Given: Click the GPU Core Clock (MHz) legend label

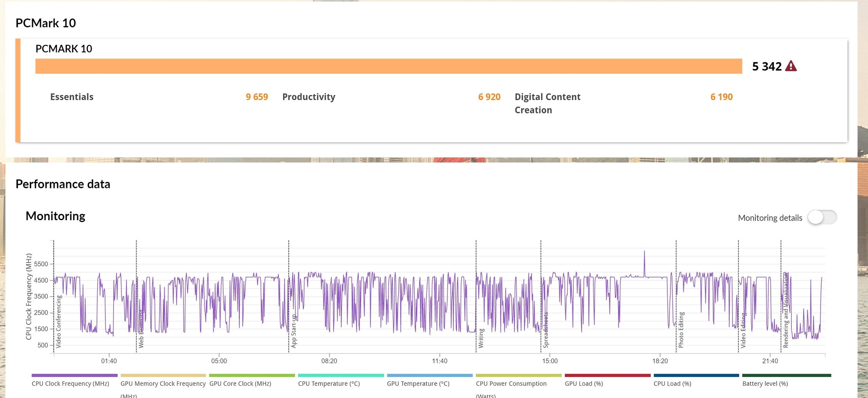Looking at the screenshot, I should pos(240,384).
